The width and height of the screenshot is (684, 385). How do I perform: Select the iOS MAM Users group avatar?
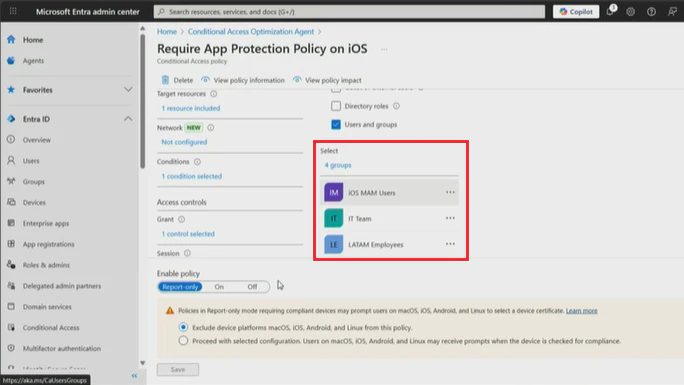pyautogui.click(x=333, y=192)
